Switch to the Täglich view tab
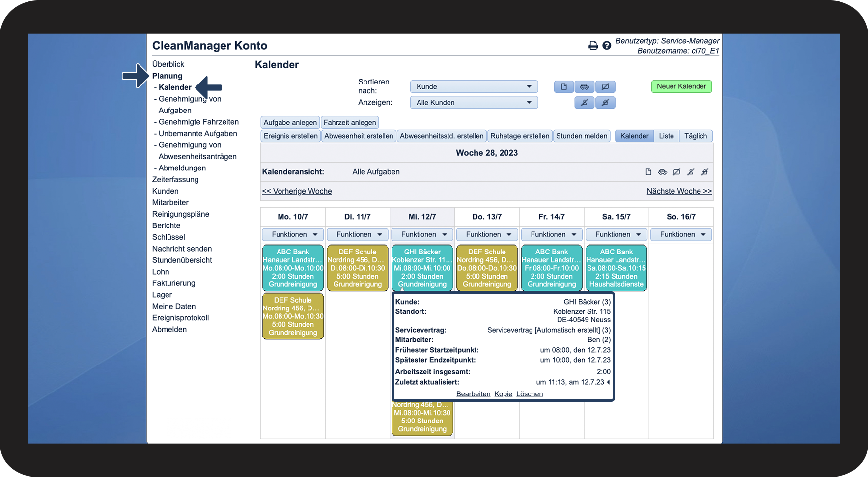 pos(696,136)
